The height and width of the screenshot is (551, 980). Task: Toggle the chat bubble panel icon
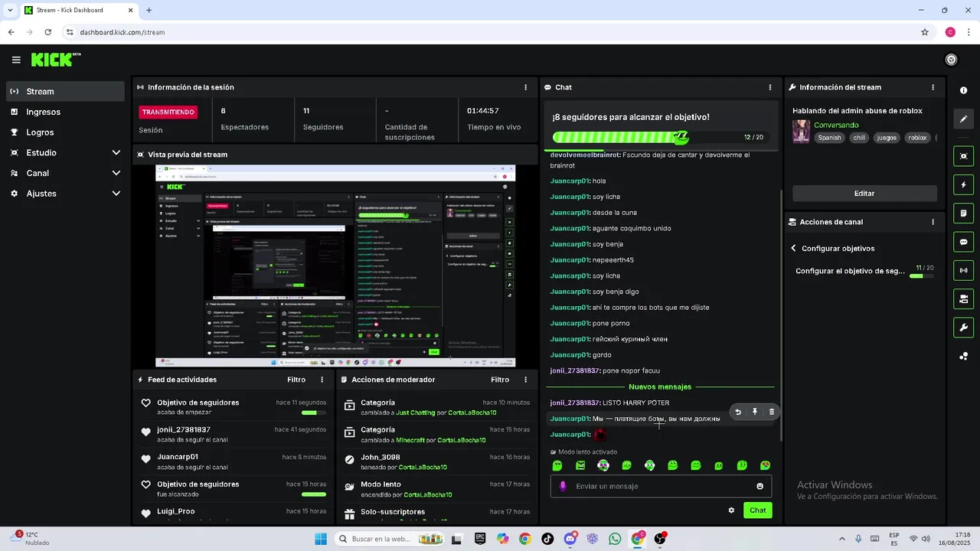pyautogui.click(x=963, y=242)
